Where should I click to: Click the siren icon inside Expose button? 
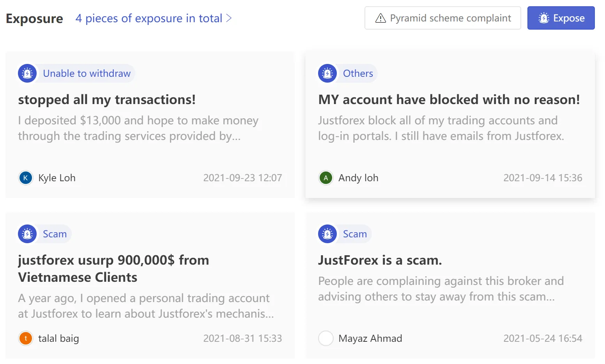544,18
